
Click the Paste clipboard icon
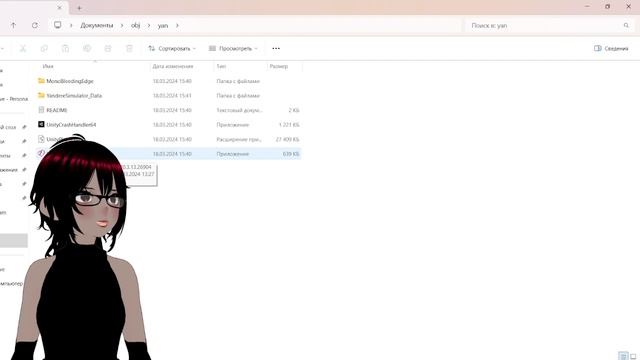65,49
